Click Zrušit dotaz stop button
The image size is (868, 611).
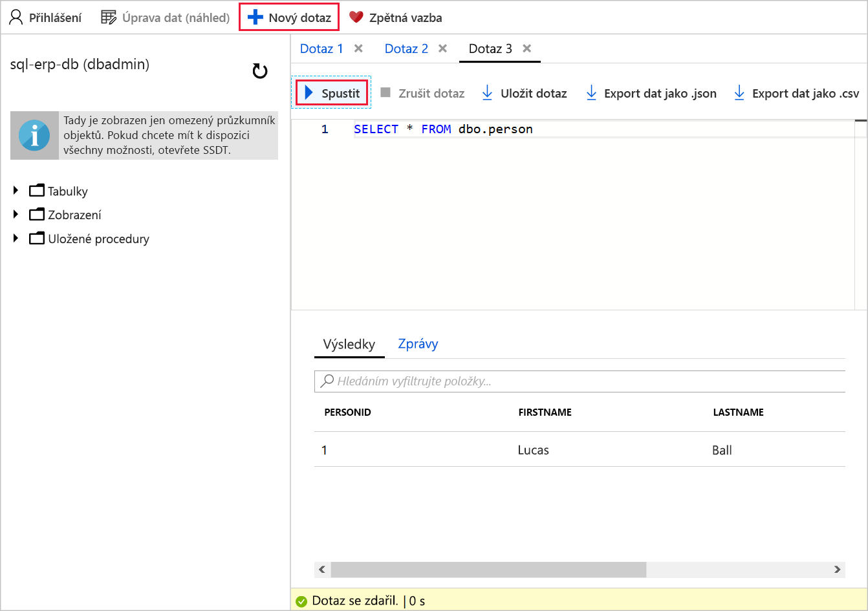coord(422,93)
